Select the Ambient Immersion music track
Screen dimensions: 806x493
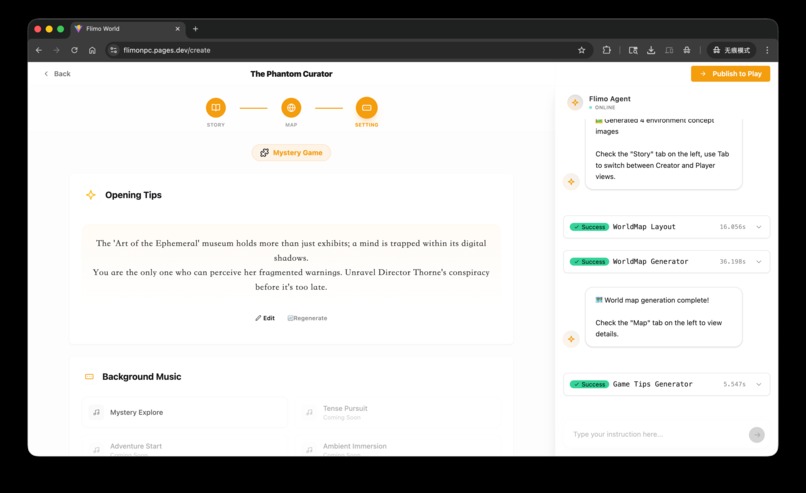[397, 448]
